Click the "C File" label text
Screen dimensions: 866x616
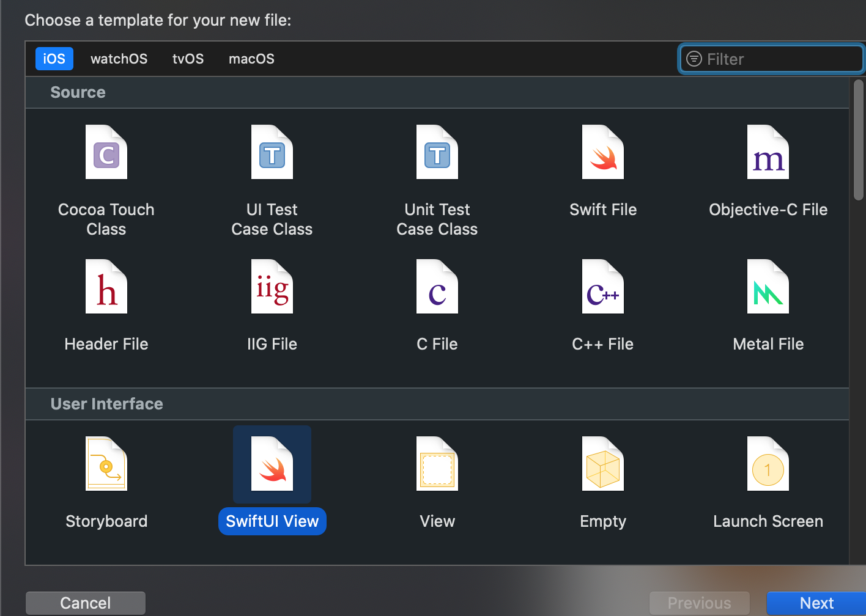[437, 344]
